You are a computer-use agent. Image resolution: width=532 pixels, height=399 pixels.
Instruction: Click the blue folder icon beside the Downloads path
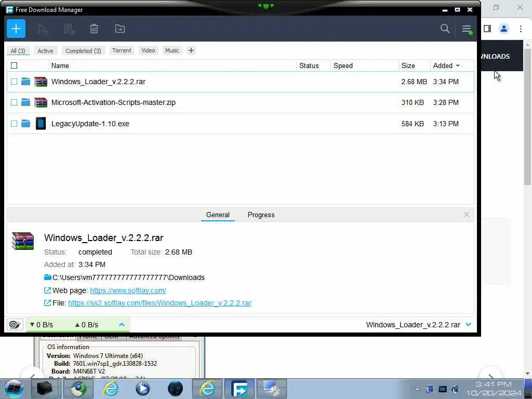pos(47,277)
